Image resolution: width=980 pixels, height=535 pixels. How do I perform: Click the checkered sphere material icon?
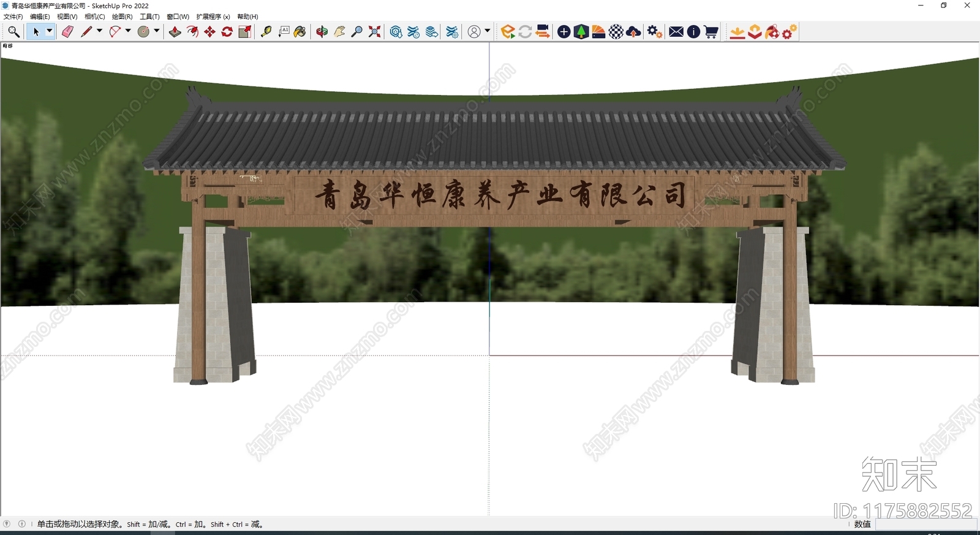pos(616,32)
